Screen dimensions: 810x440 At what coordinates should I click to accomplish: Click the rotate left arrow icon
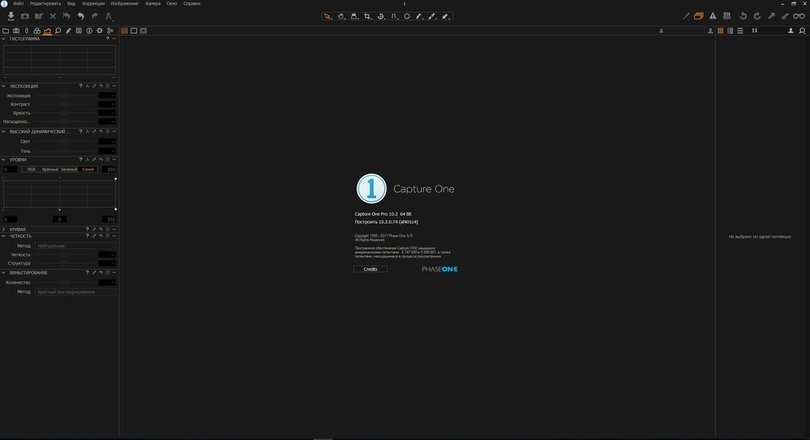(x=743, y=16)
